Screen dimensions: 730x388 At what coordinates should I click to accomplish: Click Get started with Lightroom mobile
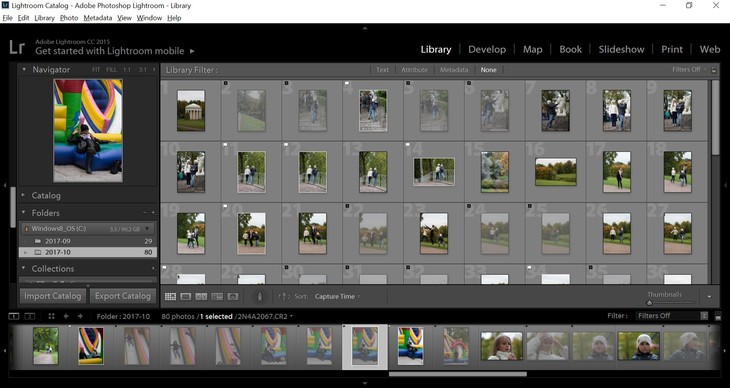(x=110, y=51)
